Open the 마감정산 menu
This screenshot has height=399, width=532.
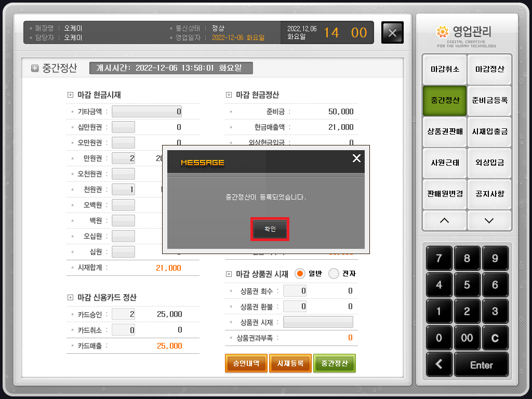point(489,69)
